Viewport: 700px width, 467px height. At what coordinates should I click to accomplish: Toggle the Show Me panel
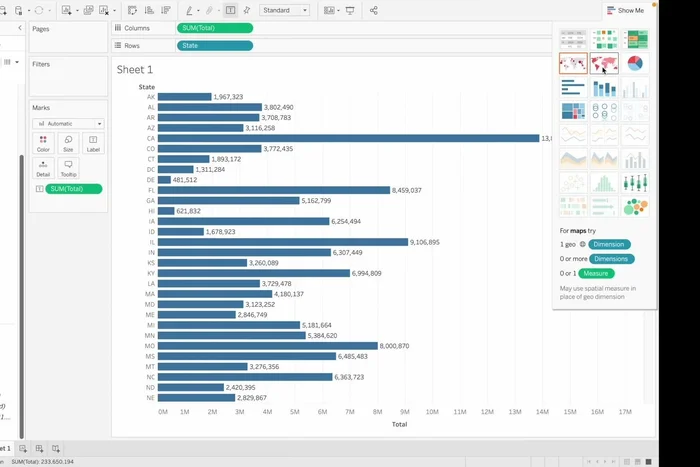624,10
